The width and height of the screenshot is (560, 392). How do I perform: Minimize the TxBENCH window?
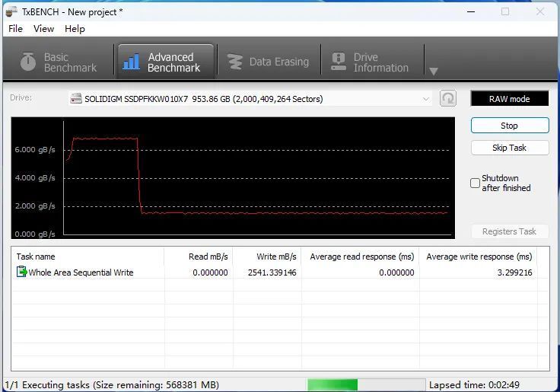tap(471, 11)
